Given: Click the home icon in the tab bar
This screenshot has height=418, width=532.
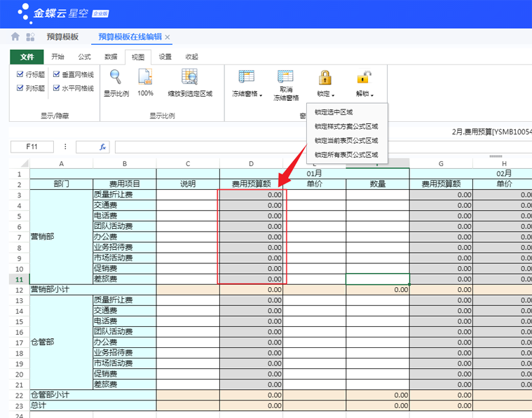Looking at the screenshot, I should (x=15, y=36).
